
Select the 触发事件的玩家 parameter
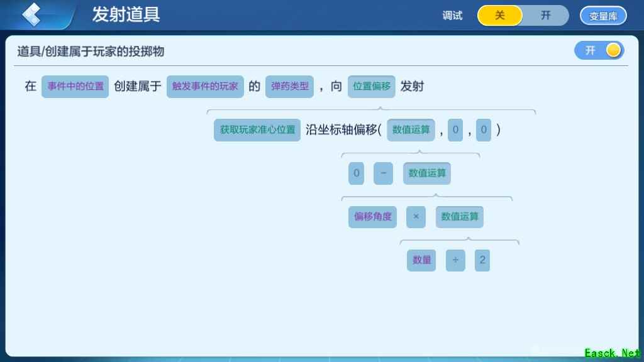pyautogui.click(x=205, y=86)
